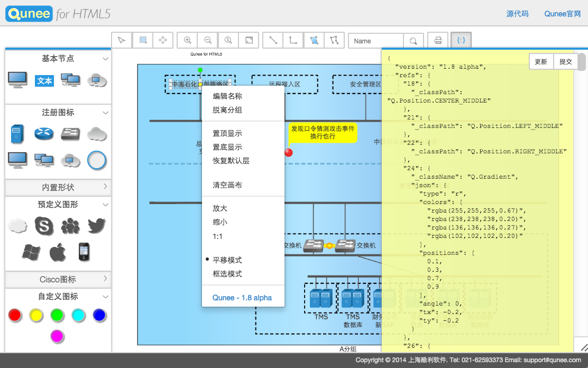The height and width of the screenshot is (368, 588).
Task: Pick the blue-outlined circle icon in 注册图标
Action: (x=97, y=160)
